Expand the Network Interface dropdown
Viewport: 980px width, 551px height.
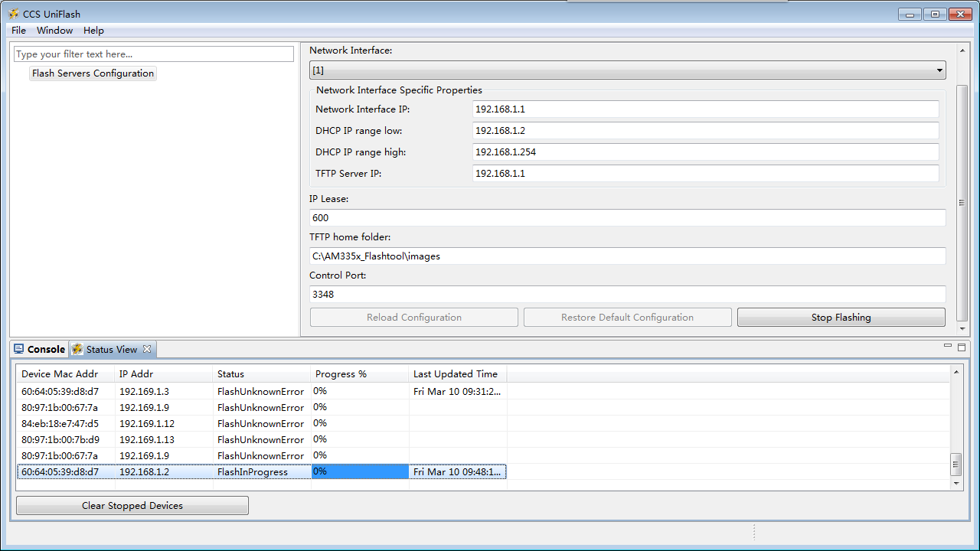[x=628, y=70]
